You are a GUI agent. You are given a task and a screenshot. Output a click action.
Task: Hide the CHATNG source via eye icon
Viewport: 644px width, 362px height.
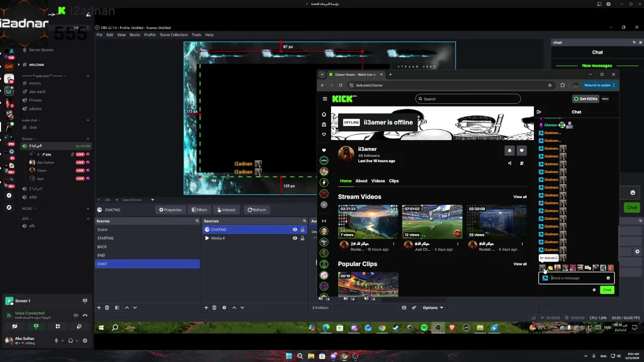pos(295,230)
